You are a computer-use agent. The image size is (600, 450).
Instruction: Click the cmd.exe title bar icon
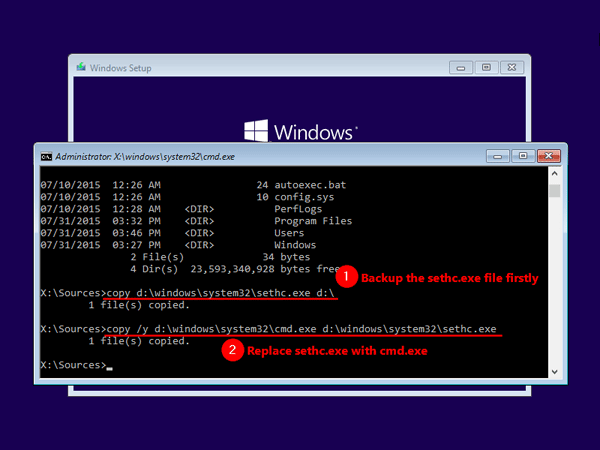tap(46, 157)
